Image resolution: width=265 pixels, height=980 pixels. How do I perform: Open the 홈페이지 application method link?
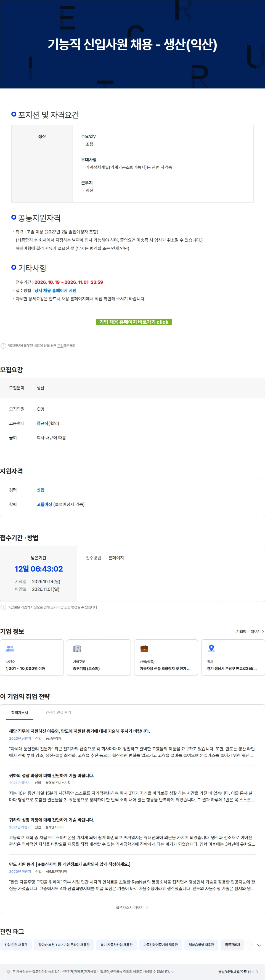pyautogui.click(x=116, y=558)
